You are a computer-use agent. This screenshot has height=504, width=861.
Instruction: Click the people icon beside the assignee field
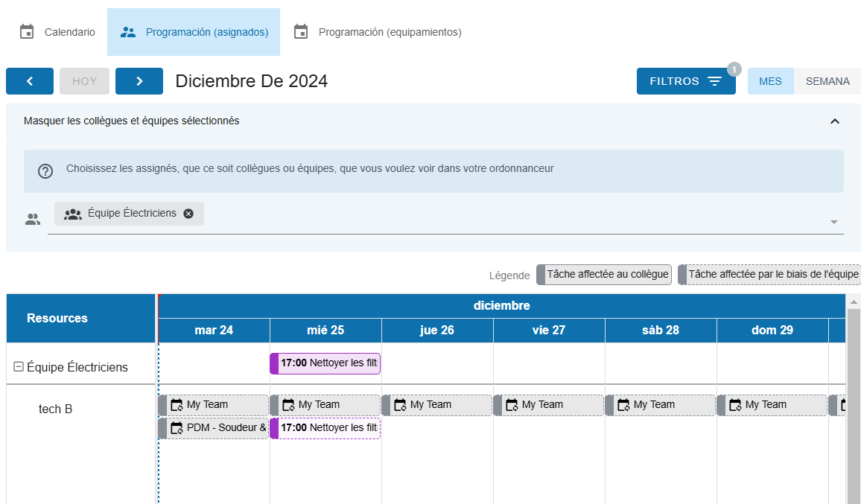[x=33, y=220]
